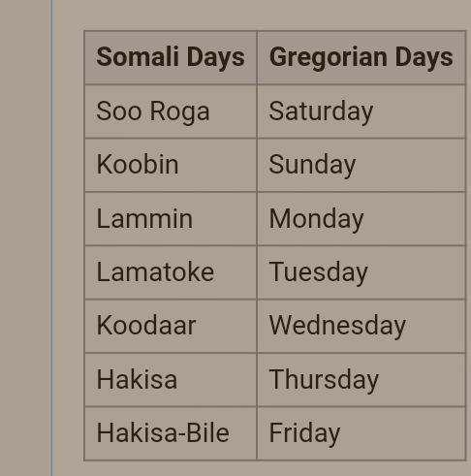Select the Soo Roga cell
471x476 pixels.
171,111
